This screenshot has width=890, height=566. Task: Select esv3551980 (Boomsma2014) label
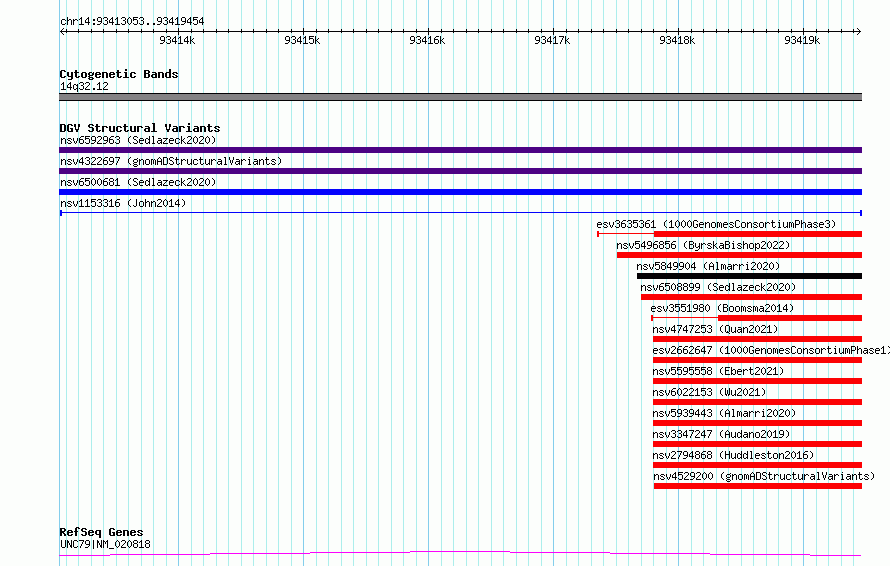point(722,308)
